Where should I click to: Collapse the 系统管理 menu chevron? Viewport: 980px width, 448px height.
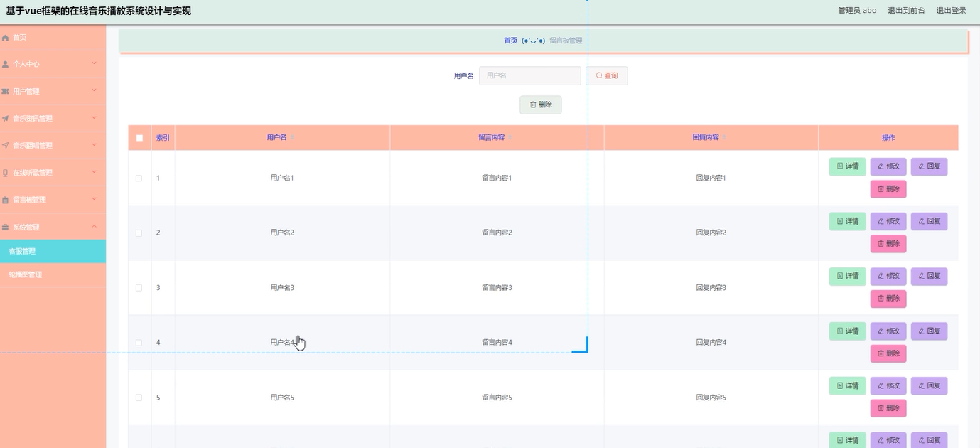[94, 227]
